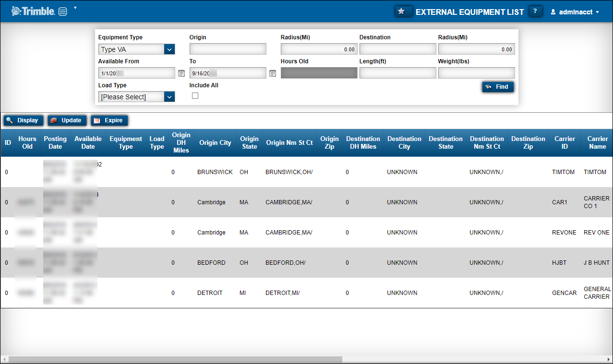Click the GENERAL CARRIER name cell
613x364 pixels.
[x=598, y=293]
